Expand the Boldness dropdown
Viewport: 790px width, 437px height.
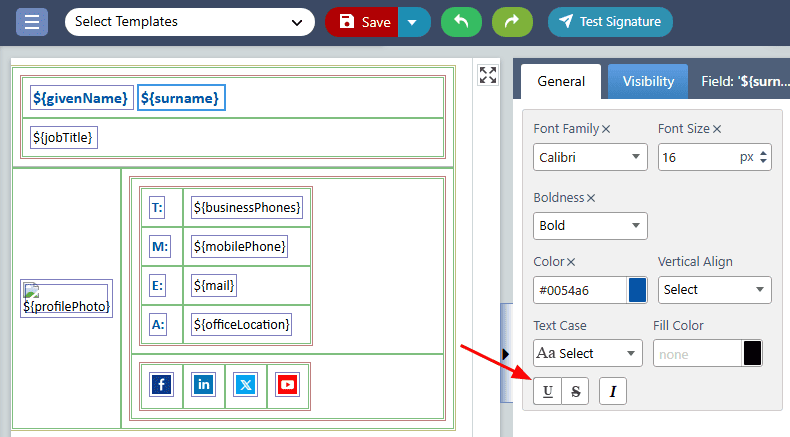point(590,225)
